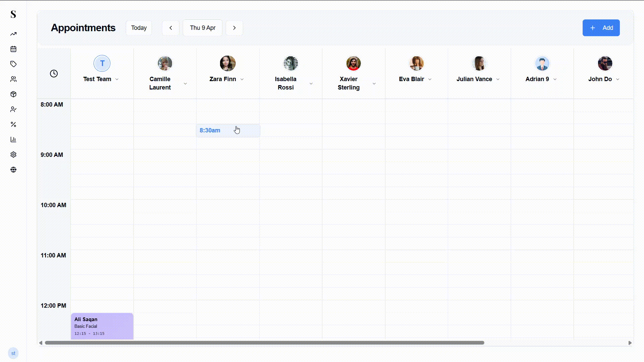Click the team members icon in sidebar

[x=13, y=79]
